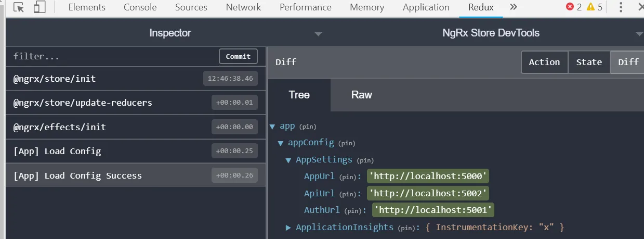Image resolution: width=644 pixels, height=239 pixels.
Task: Open the Network tab
Action: pyautogui.click(x=243, y=7)
